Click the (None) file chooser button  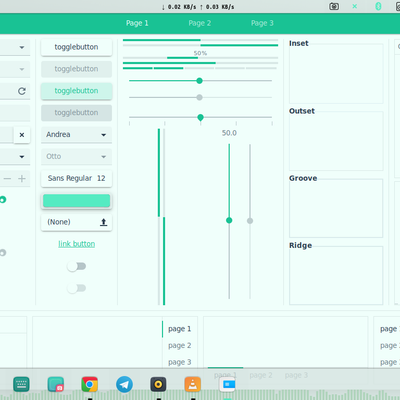click(x=76, y=222)
